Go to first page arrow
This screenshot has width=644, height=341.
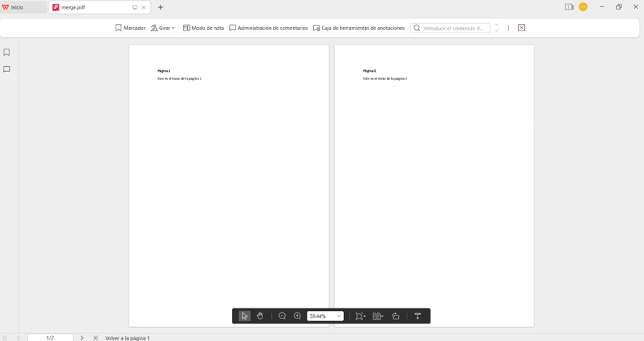pos(5,337)
